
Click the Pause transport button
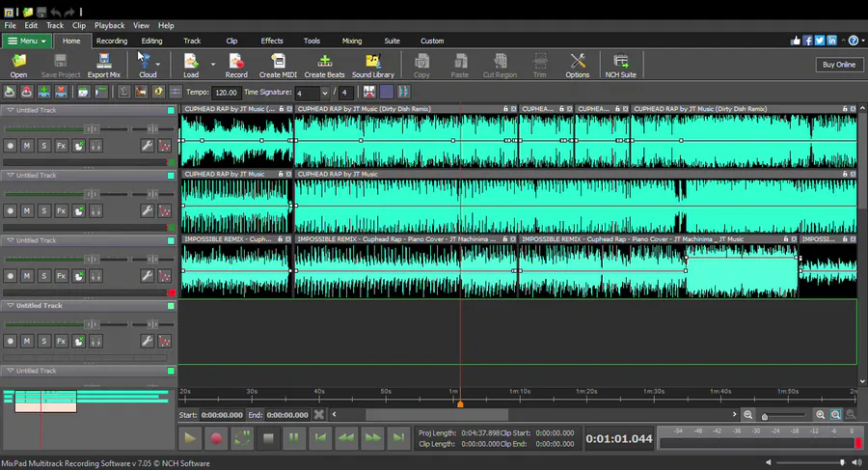pos(294,438)
